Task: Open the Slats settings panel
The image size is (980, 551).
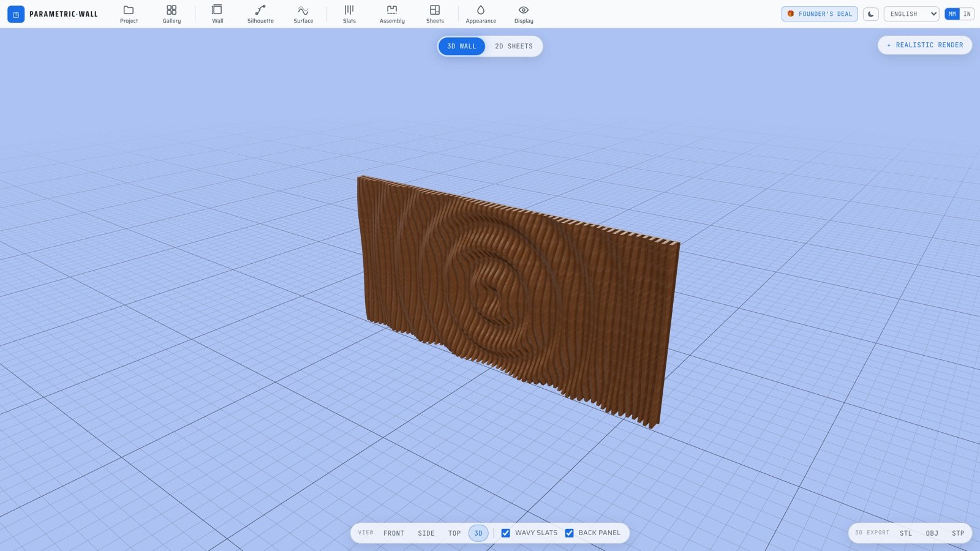Action: 349,14
